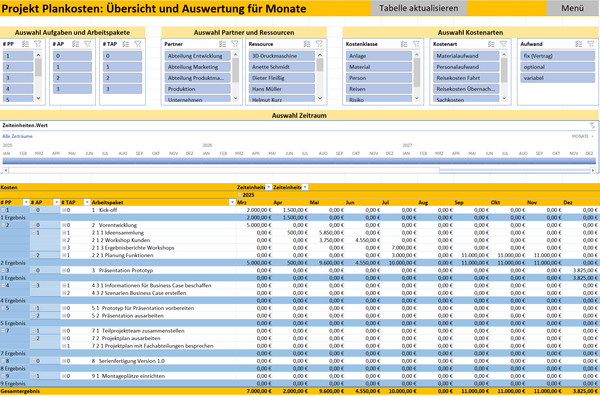Clear filter on the # AP slicer
Screen dimensions: 600x397
pos(88,44)
